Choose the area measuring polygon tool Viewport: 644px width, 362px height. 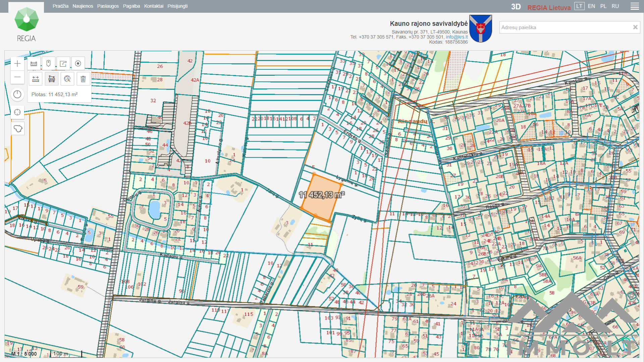click(52, 79)
